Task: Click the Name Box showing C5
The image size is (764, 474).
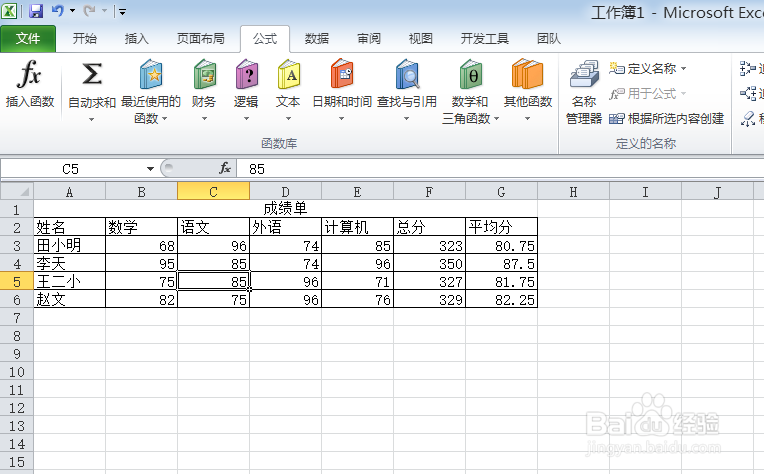Action: tap(73, 169)
